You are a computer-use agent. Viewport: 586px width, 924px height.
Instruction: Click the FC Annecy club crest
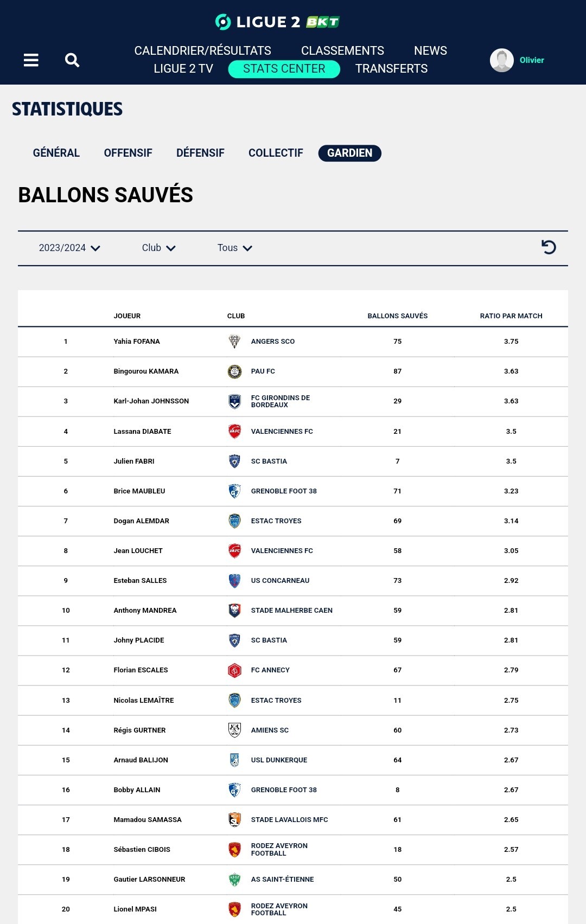pos(234,670)
